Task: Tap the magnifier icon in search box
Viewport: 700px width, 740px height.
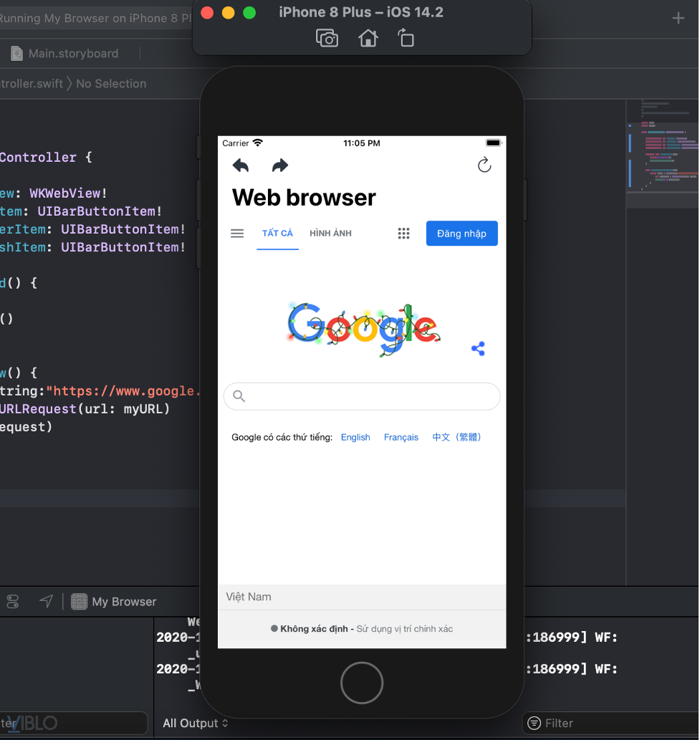Action: pos(239,396)
